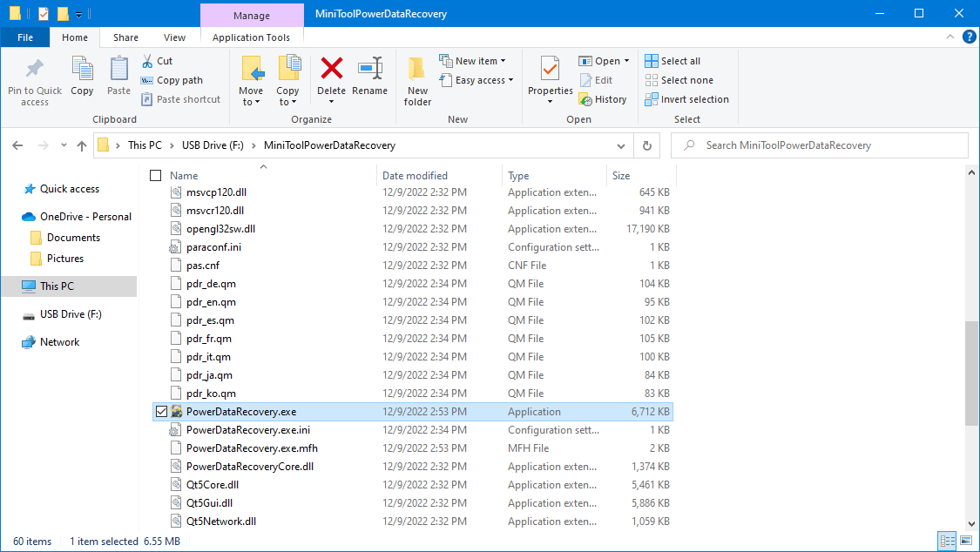The image size is (980, 552).
Task: Click the Search MiniToolPowerDataRecovery box
Action: click(x=820, y=145)
